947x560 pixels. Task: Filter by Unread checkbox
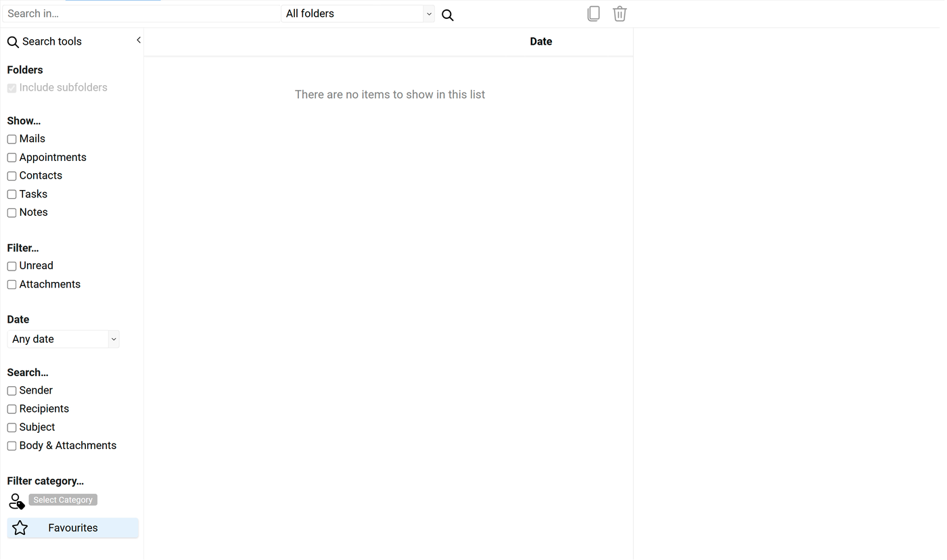pos(11,266)
